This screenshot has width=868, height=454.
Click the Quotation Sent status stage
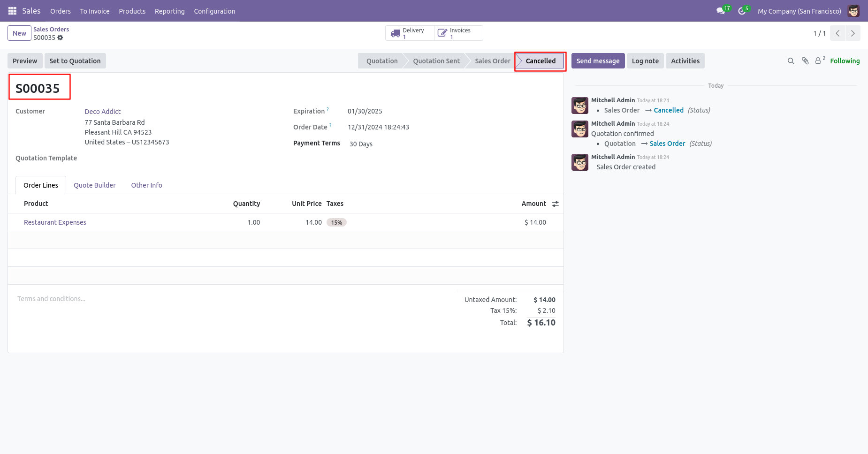[436, 61]
